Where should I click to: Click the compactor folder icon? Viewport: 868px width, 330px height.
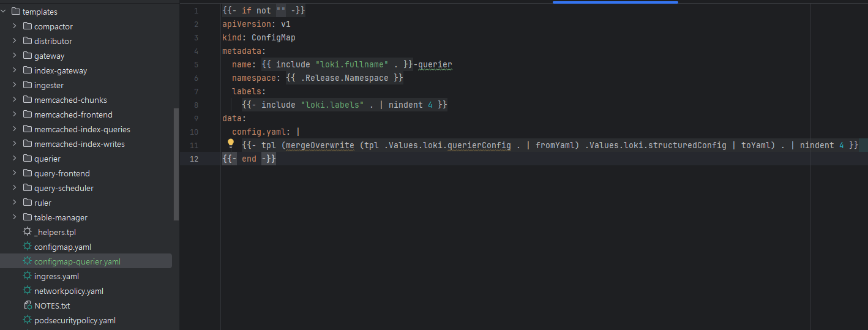coord(28,26)
